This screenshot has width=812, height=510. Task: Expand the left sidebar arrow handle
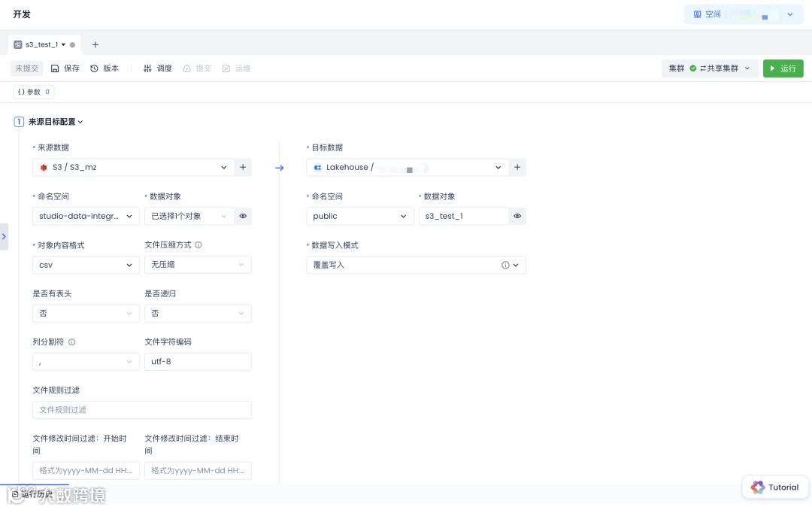(4, 236)
